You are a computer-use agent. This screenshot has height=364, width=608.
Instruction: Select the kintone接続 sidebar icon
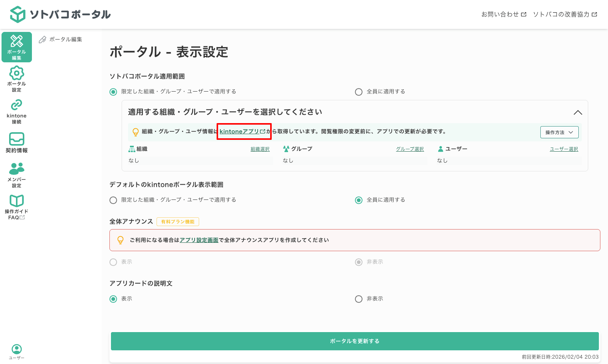16,111
